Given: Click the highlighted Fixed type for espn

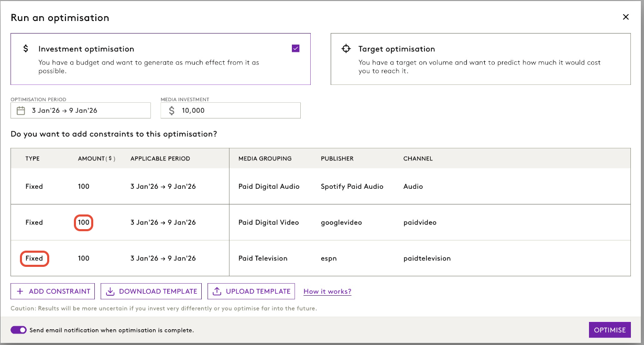Looking at the screenshot, I should [x=35, y=258].
